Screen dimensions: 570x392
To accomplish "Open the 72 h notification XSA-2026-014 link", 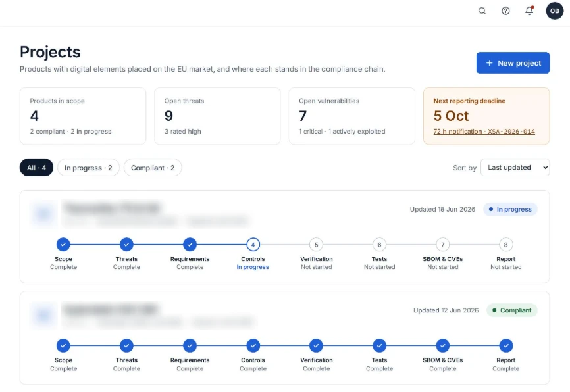I will pyautogui.click(x=484, y=131).
